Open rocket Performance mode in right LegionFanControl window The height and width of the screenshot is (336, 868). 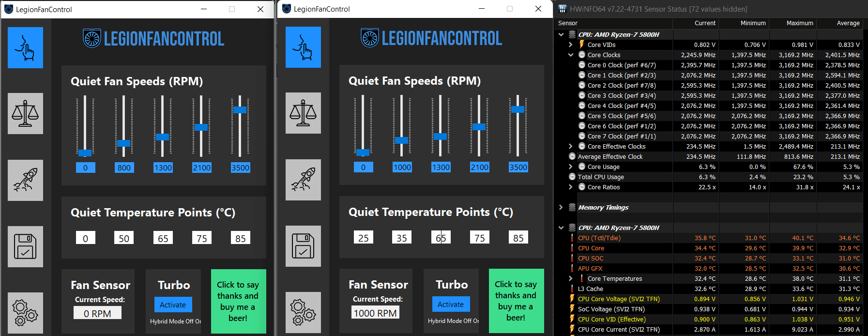303,180
